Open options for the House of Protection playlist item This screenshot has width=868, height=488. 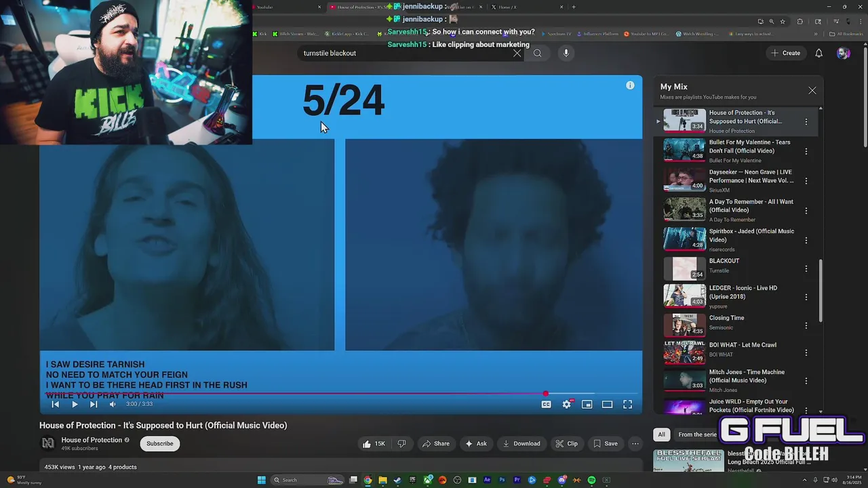point(806,122)
